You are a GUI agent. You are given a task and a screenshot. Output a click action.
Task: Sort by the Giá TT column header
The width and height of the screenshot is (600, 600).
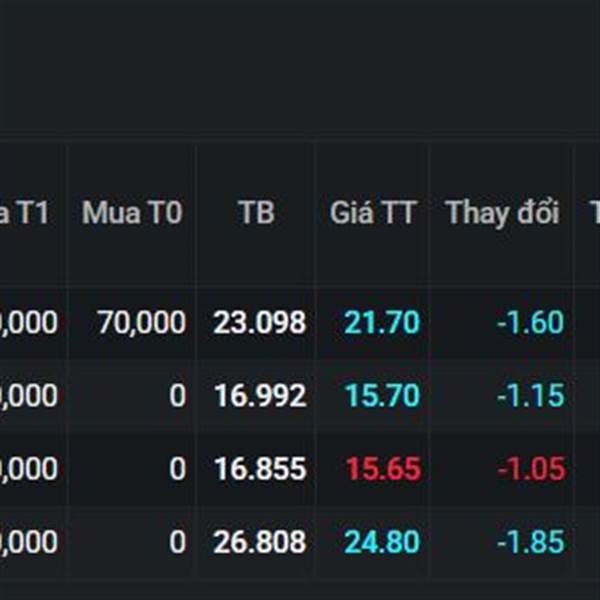(372, 213)
